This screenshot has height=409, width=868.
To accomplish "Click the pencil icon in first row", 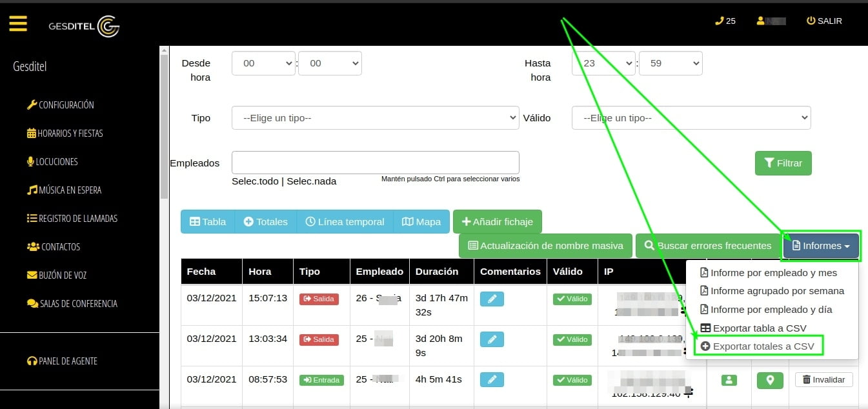I will [x=492, y=299].
